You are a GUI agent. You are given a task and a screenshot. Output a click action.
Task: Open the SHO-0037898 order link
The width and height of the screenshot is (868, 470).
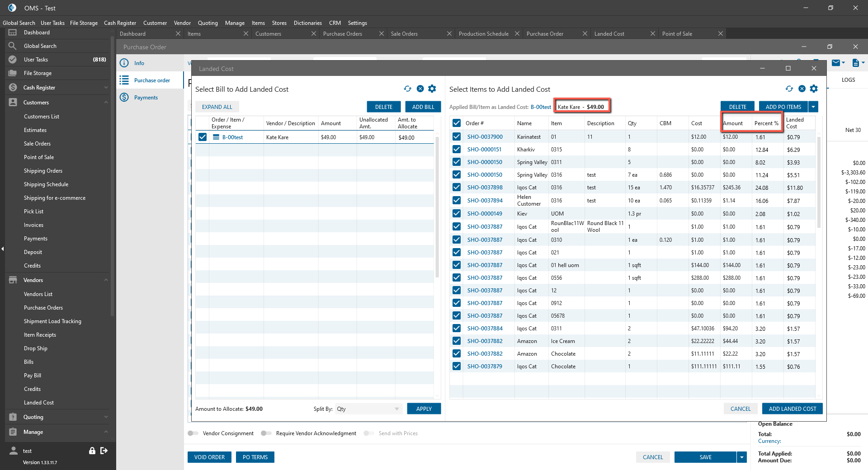tap(485, 188)
